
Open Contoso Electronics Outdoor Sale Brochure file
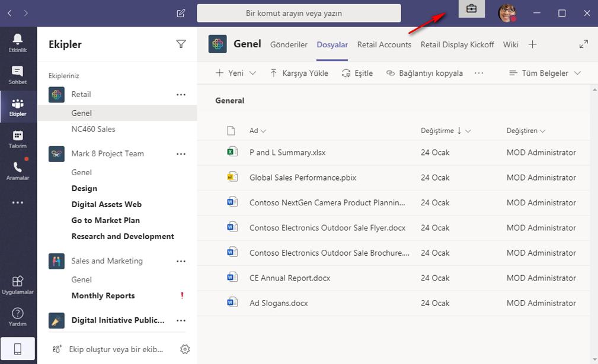(330, 253)
